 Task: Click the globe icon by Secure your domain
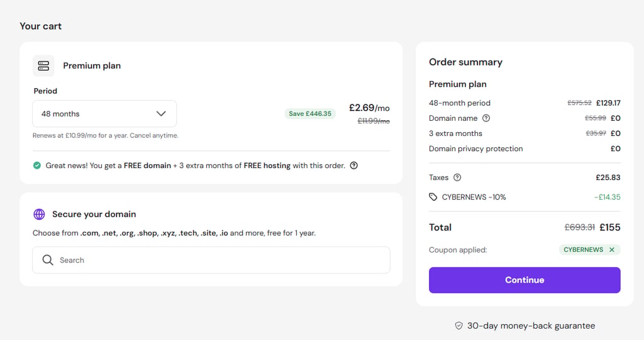(39, 214)
